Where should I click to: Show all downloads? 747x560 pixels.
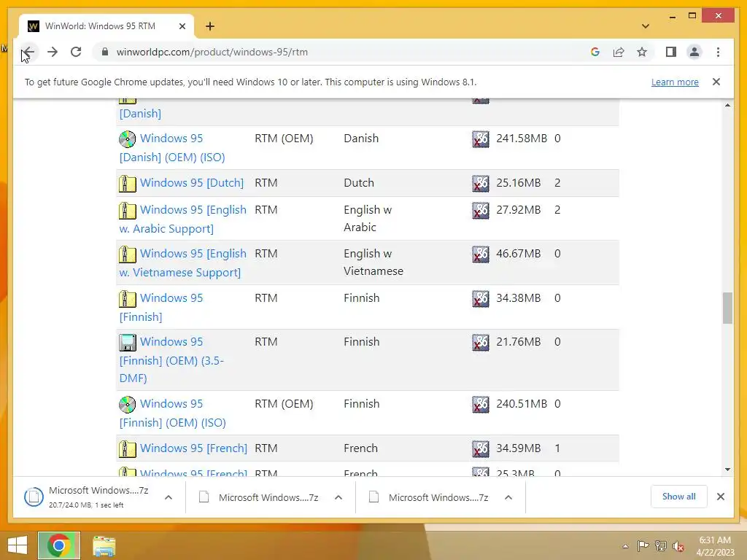click(x=679, y=497)
